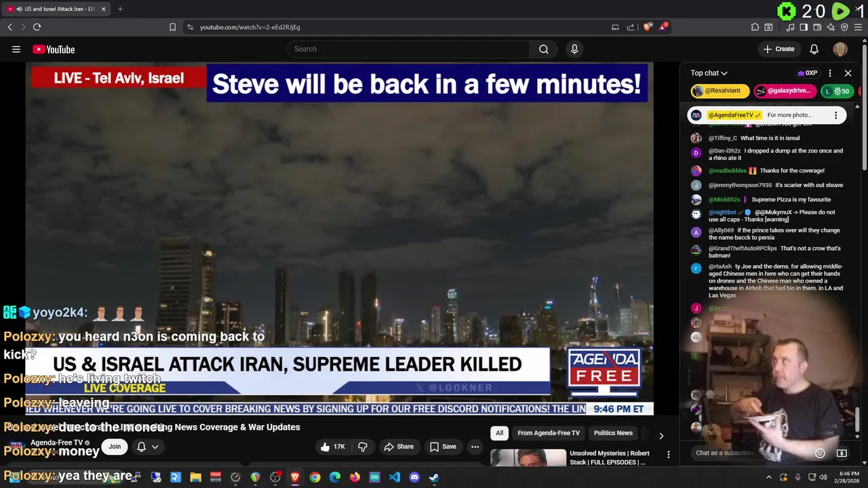The image size is (868, 488).
Task: Bookmark this page in the address bar
Action: click(x=172, y=27)
